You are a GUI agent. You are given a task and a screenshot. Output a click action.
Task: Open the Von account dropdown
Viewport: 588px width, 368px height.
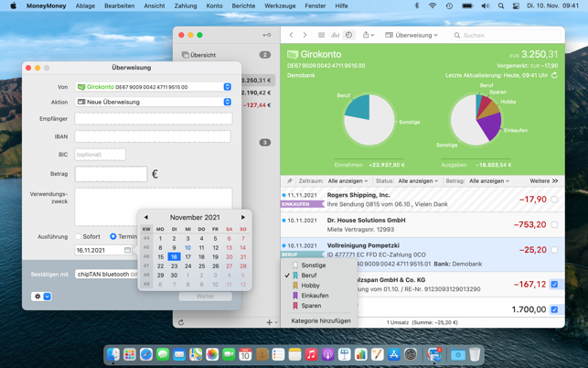[x=154, y=87]
